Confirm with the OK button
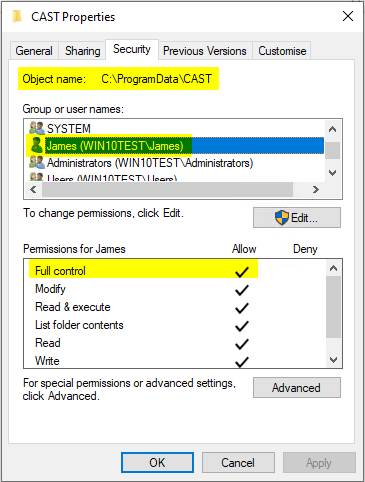Screen dimensions: 365x482 (x=157, y=463)
